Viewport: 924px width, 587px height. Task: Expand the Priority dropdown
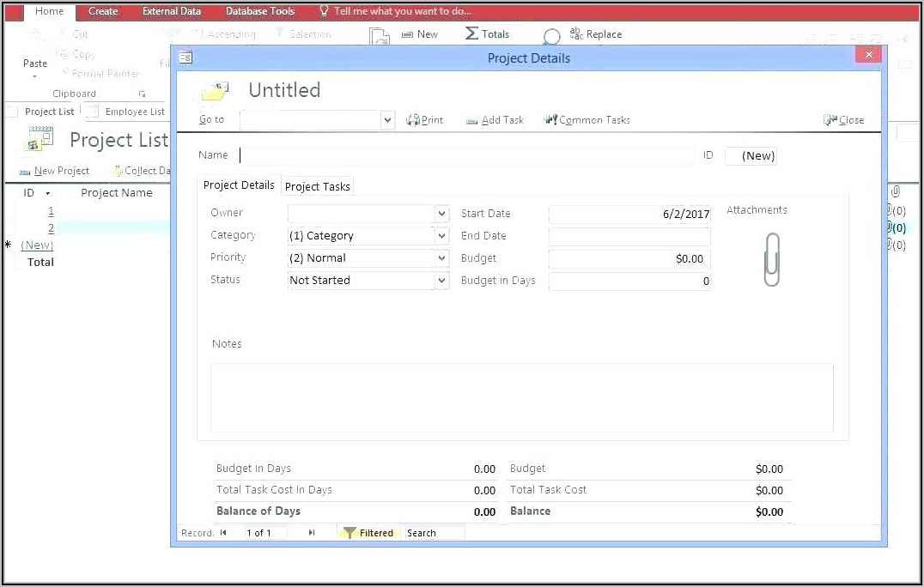tap(441, 258)
